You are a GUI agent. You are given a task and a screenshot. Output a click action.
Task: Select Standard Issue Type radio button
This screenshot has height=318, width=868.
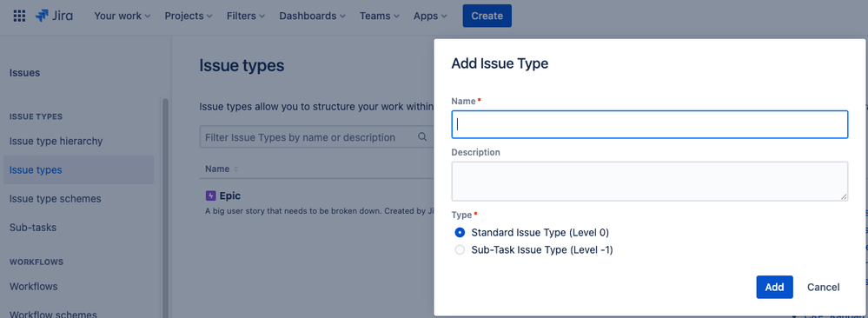point(460,232)
